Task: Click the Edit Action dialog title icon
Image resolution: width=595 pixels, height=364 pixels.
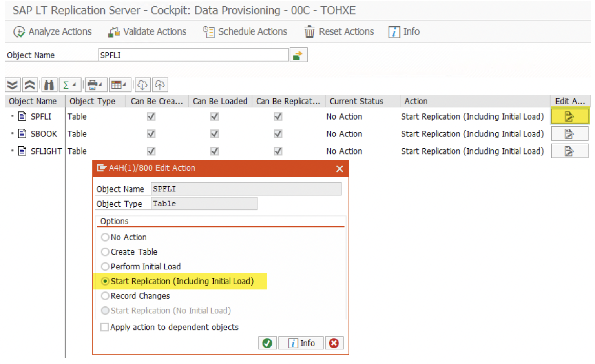Action: point(101,168)
